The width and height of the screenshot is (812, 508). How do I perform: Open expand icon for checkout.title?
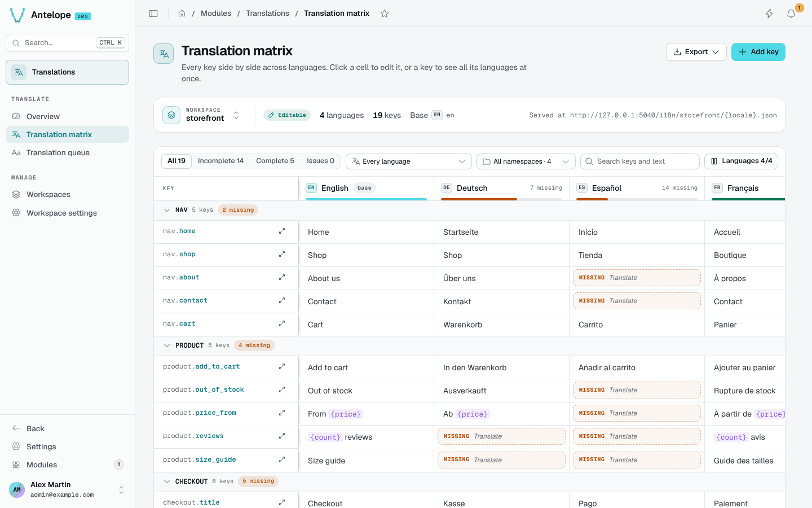click(x=282, y=502)
